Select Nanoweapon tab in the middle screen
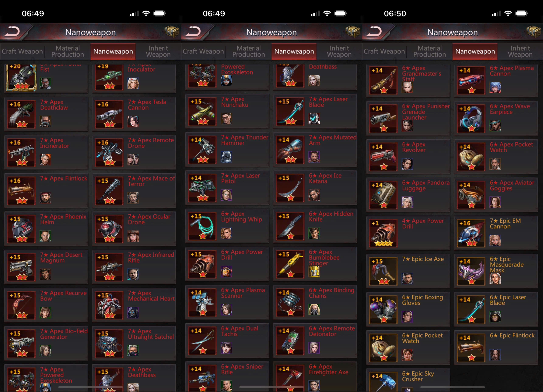 (294, 51)
